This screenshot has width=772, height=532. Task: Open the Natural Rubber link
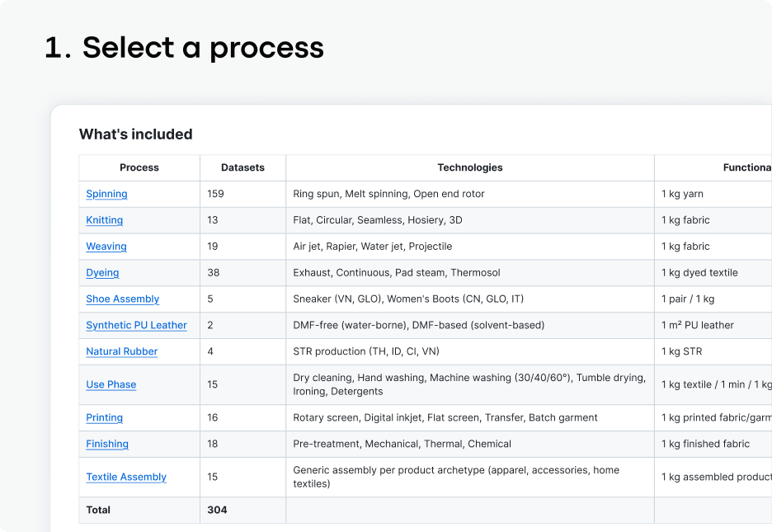[121, 351]
